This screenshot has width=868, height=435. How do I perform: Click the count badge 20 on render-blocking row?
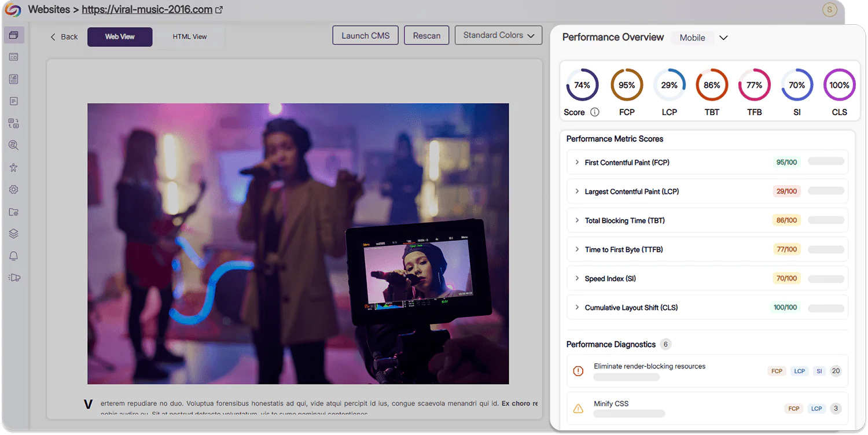click(836, 371)
